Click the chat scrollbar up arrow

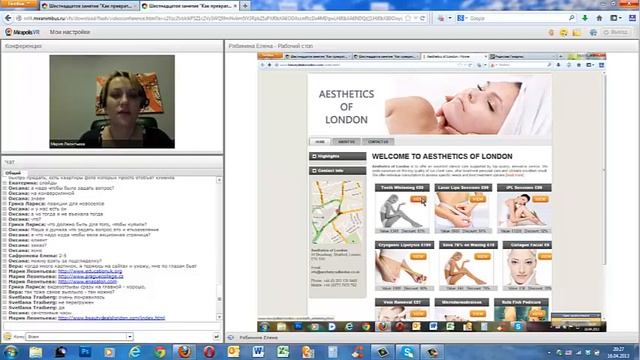[219, 180]
